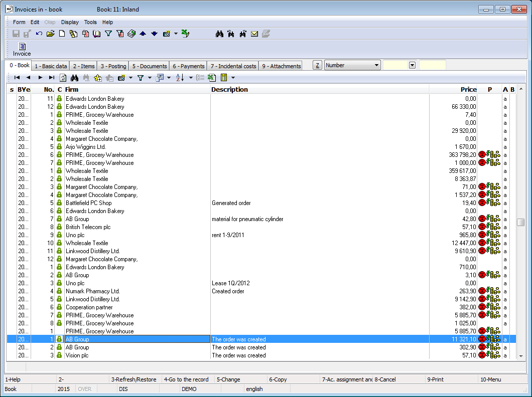Select the Battlefield PC Shop row
Viewport: 532px width, 397px height.
[x=261, y=203]
